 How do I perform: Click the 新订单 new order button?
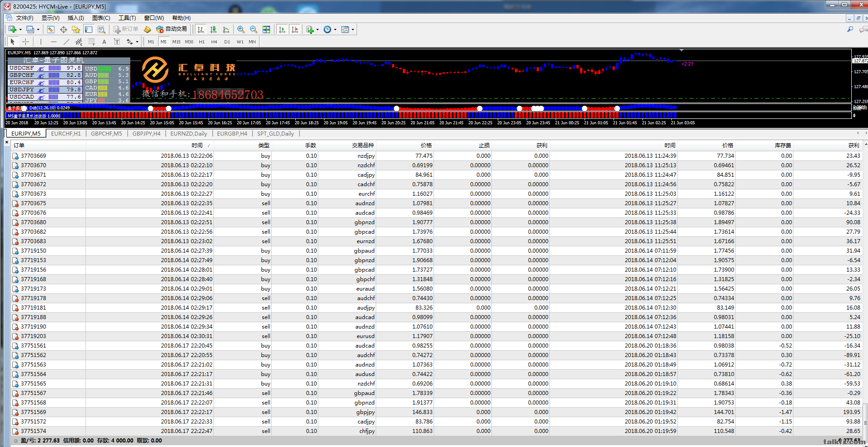(x=126, y=29)
